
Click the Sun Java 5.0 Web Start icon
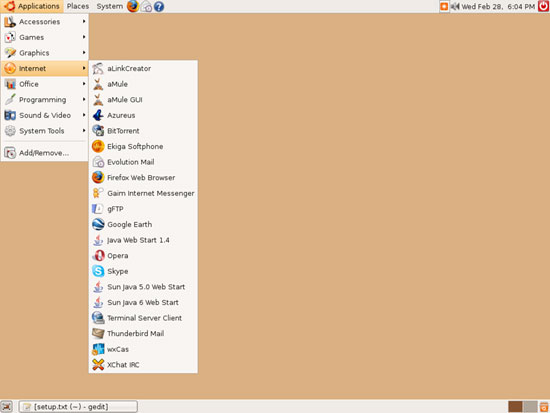tap(98, 287)
